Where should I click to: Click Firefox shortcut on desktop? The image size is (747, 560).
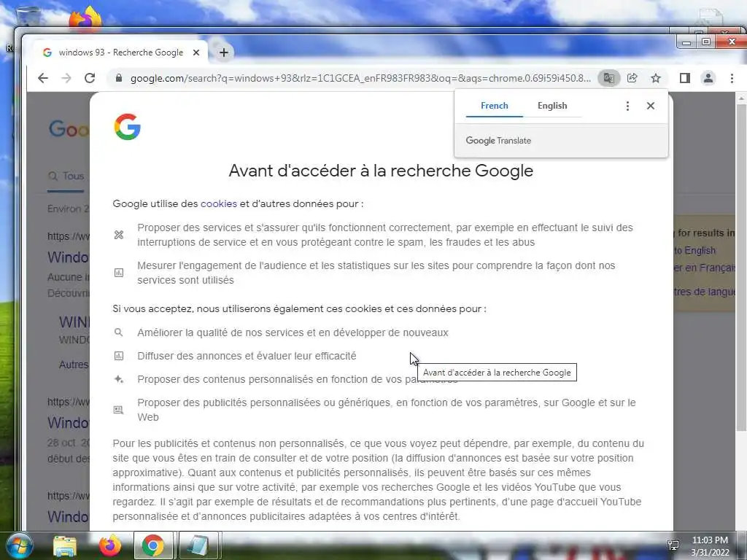click(86, 18)
